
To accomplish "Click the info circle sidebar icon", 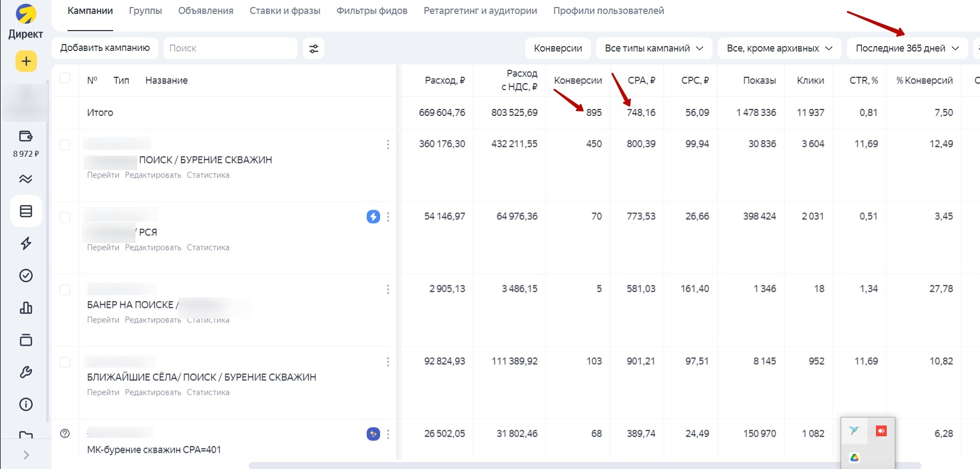I will (x=26, y=405).
